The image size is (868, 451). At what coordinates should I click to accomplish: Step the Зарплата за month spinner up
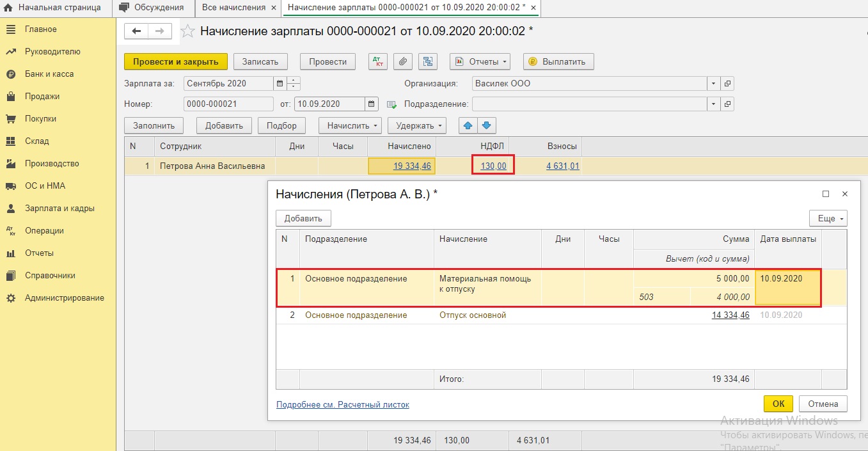[294, 80]
